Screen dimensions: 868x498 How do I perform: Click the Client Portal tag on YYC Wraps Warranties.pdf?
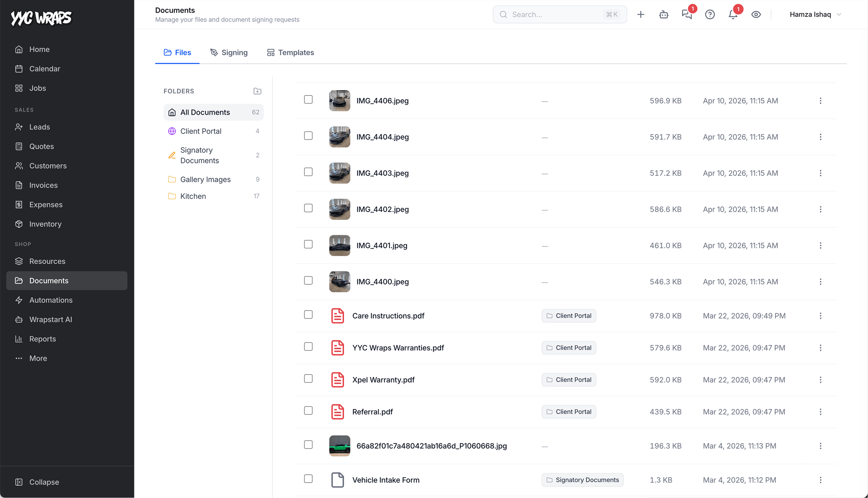point(569,348)
